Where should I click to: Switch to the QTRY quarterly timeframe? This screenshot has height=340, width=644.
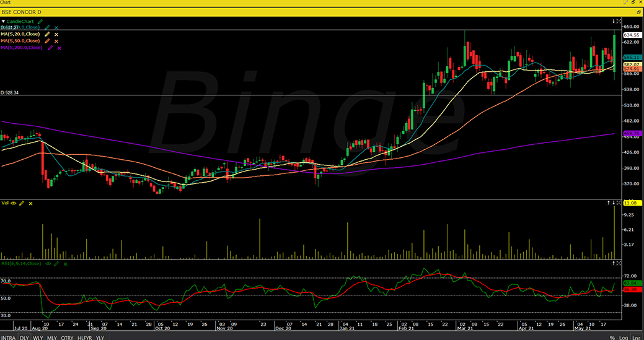(x=67, y=338)
